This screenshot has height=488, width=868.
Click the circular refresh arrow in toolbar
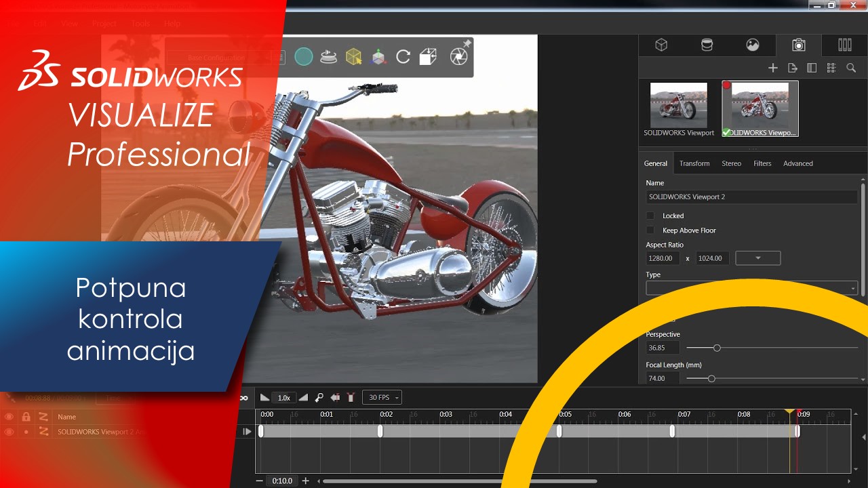click(x=403, y=57)
